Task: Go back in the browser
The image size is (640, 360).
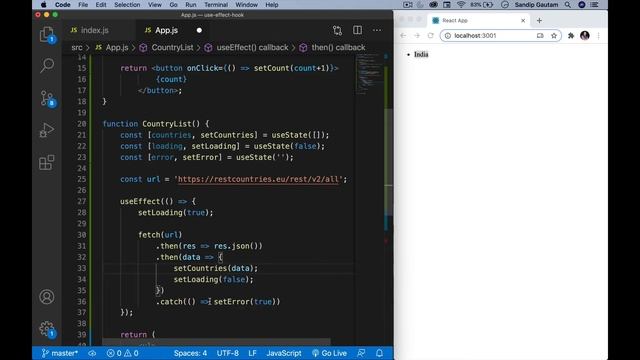Action: (403, 36)
